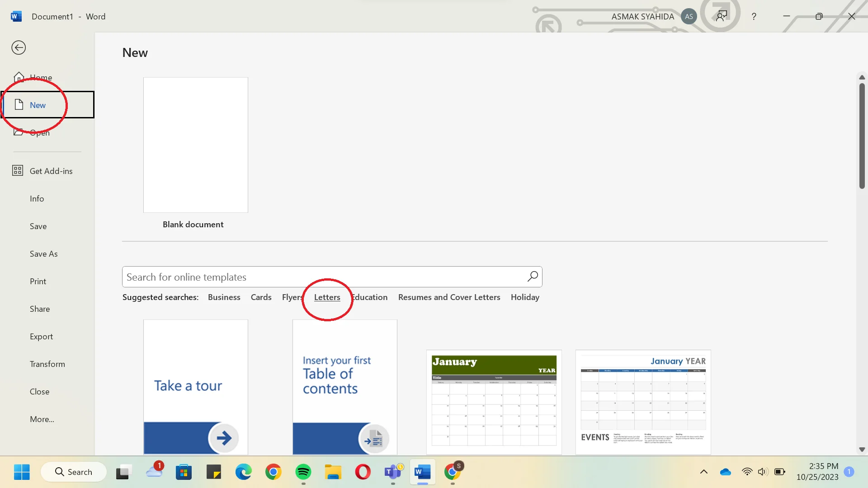Click Resumes and Cover Letters link

[x=449, y=297]
